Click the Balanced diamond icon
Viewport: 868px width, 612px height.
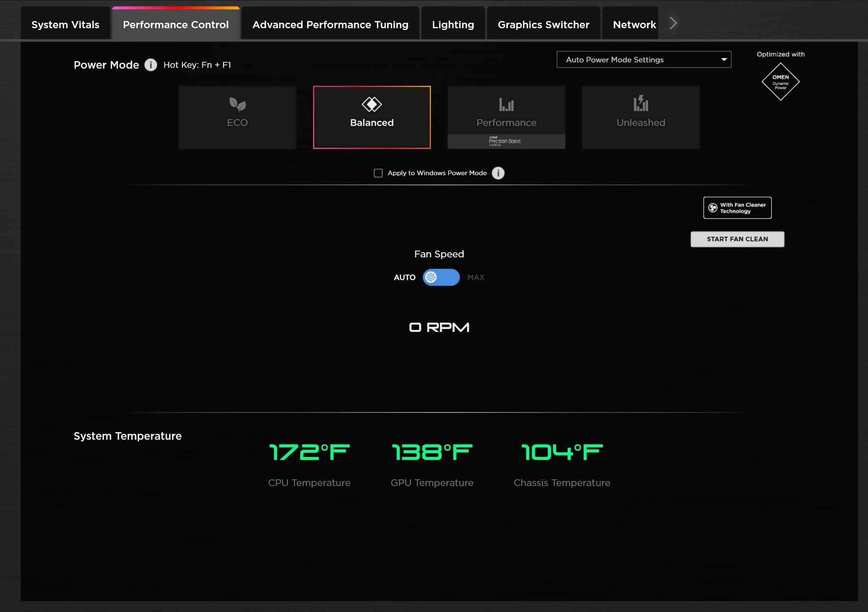[x=372, y=104]
